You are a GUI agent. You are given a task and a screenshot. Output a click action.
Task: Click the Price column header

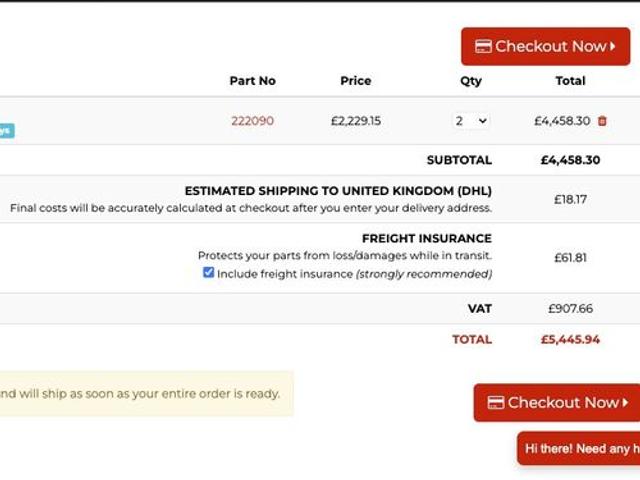355,81
